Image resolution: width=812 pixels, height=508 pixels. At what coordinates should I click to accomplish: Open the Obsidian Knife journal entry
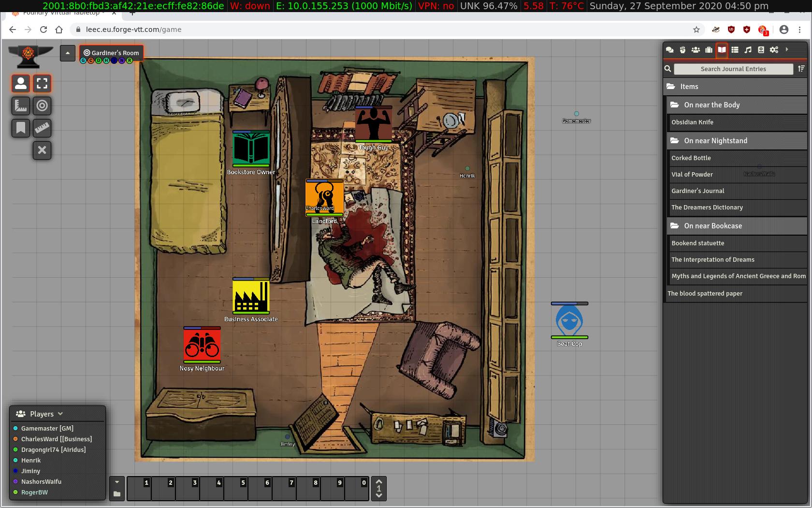(x=737, y=122)
